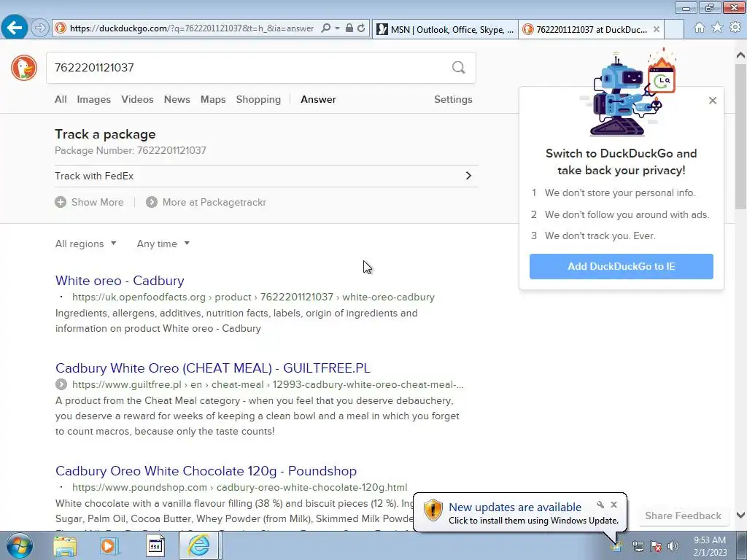Open the taskbar clock showing 9:53 AM

(x=709, y=545)
